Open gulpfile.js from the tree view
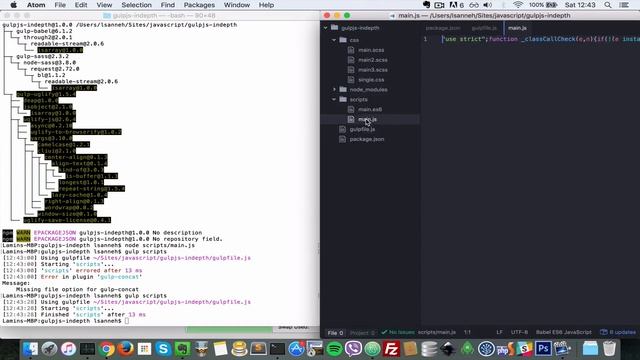Screen dimensions: 640x360 [362, 129]
